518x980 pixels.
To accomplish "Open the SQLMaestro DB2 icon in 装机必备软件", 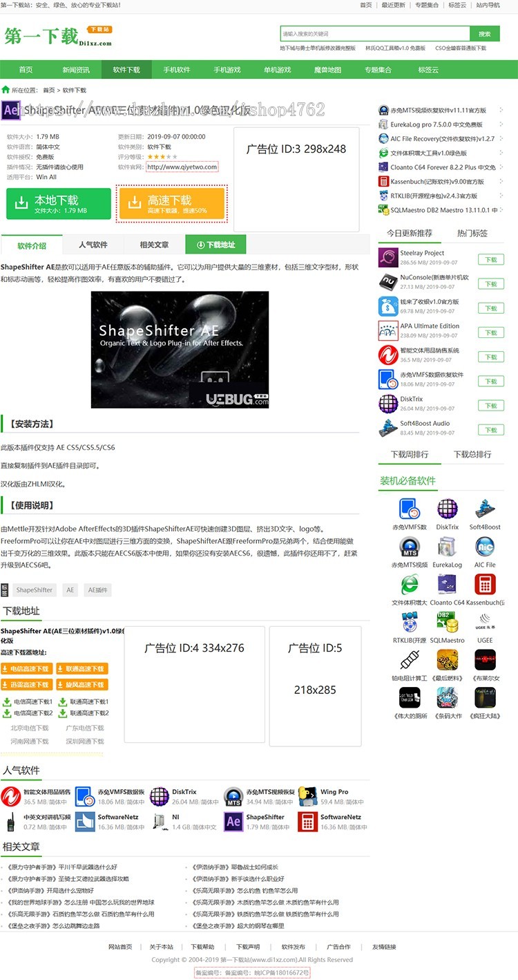I will tap(447, 622).
